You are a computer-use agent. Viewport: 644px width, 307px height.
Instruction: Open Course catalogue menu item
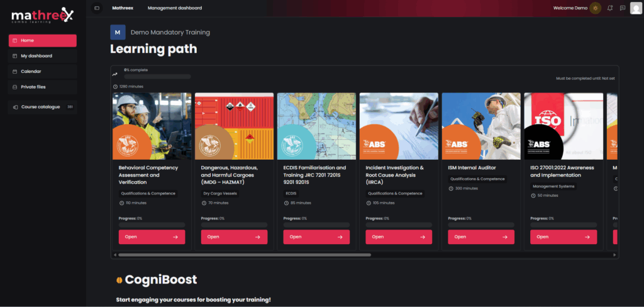click(x=42, y=107)
